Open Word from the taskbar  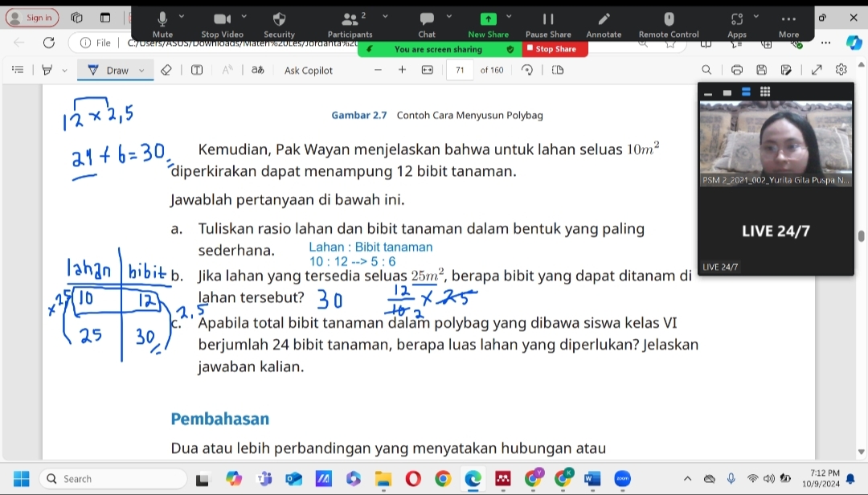592,478
